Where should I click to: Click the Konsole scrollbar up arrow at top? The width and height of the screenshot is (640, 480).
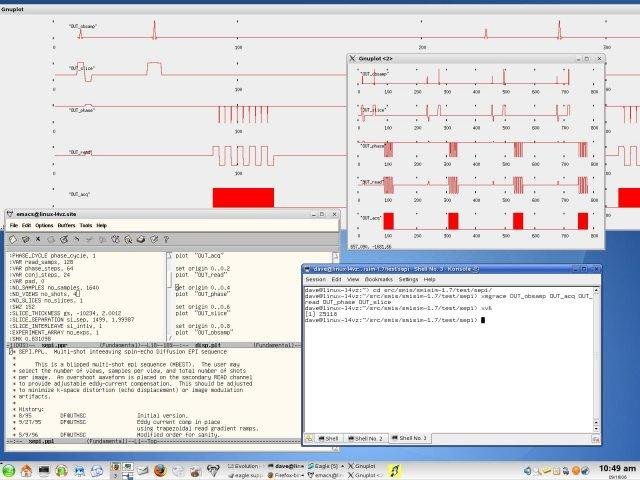coord(596,290)
